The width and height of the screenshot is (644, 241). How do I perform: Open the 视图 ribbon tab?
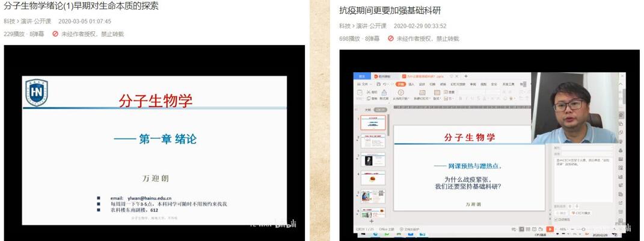click(483, 84)
